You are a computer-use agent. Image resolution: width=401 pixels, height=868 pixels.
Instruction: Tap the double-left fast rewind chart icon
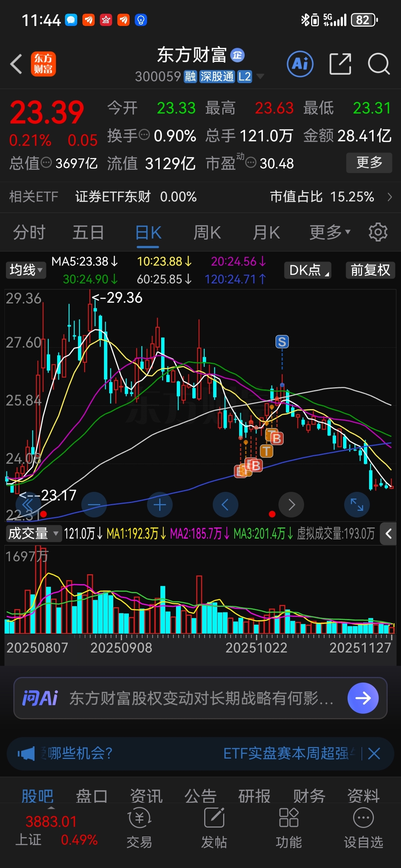(28, 504)
